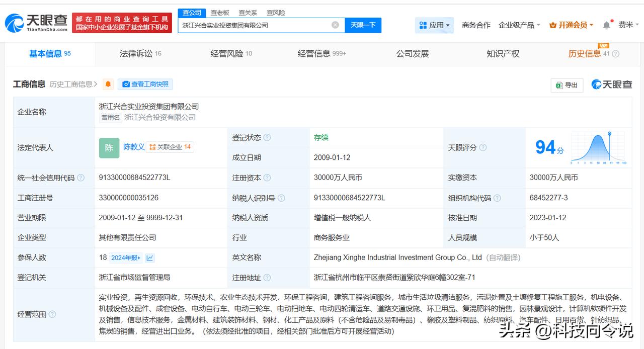Click the red banner advertisement

pyautogui.click(x=122, y=23)
